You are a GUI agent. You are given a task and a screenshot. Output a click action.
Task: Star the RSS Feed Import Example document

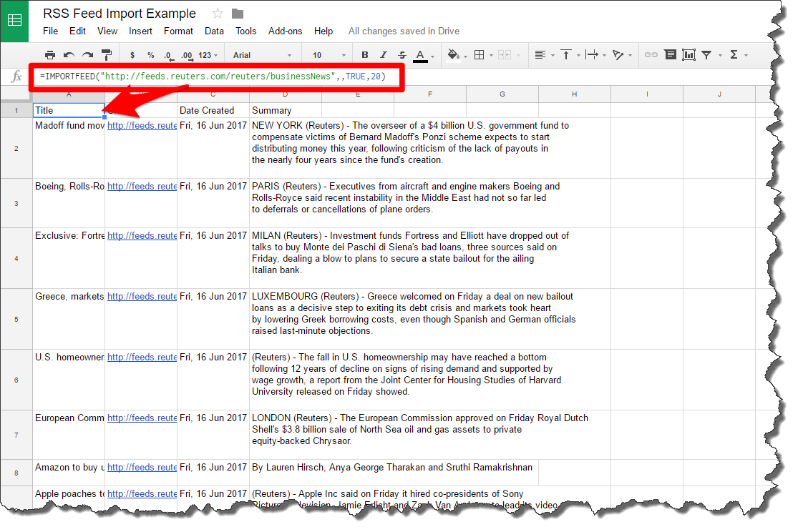pos(218,13)
